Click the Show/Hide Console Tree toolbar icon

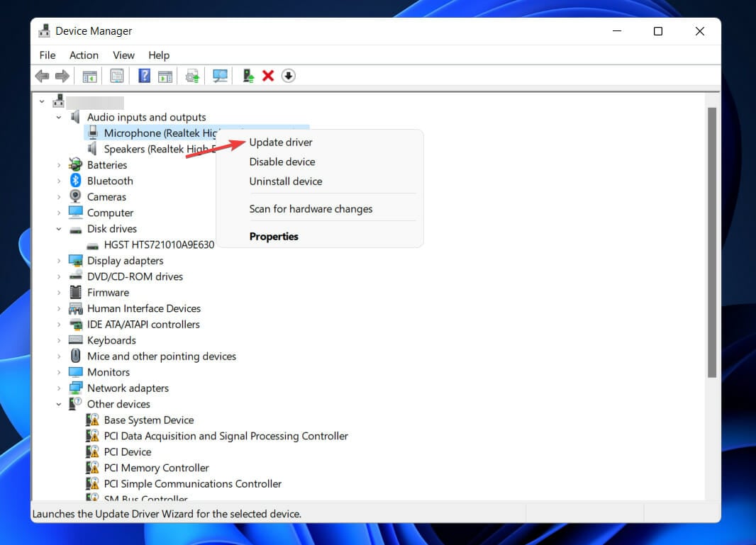(x=89, y=76)
